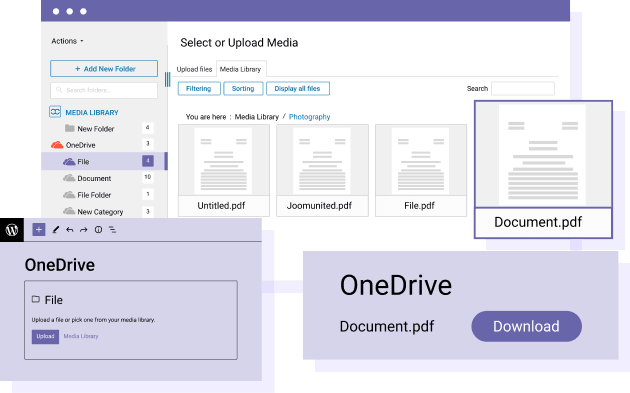The height and width of the screenshot is (393, 630).
Task: Click the Upload button in File block
Action: (45, 336)
